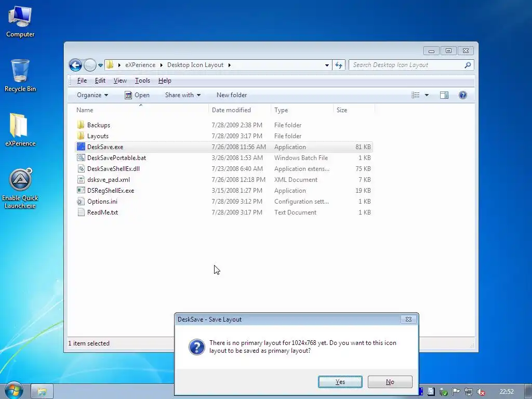The height and width of the screenshot is (399, 532).
Task: Sort by Size column header
Action: coord(353,110)
